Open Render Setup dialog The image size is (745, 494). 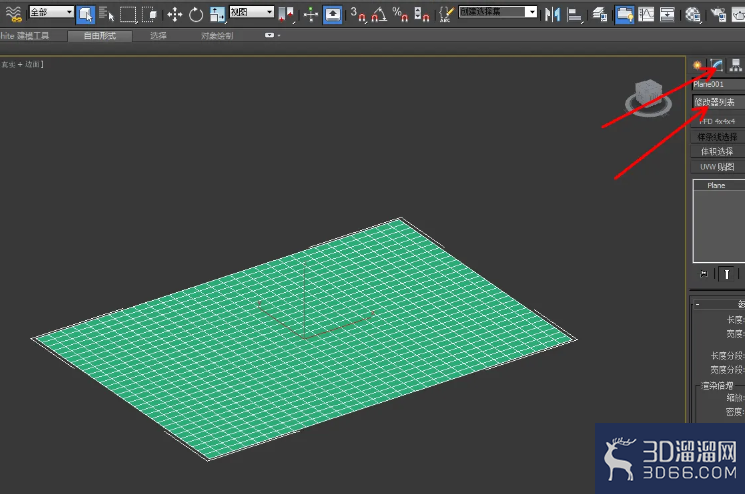(x=718, y=14)
